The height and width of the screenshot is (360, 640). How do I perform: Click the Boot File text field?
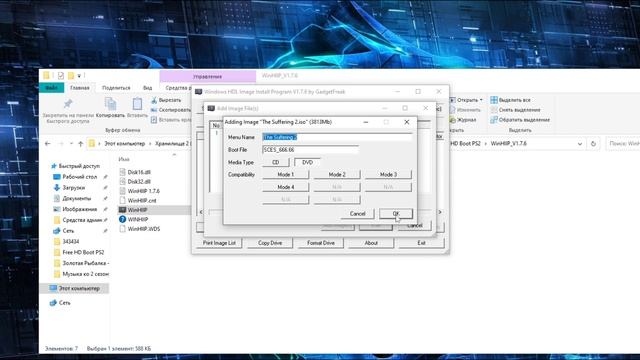coord(310,150)
